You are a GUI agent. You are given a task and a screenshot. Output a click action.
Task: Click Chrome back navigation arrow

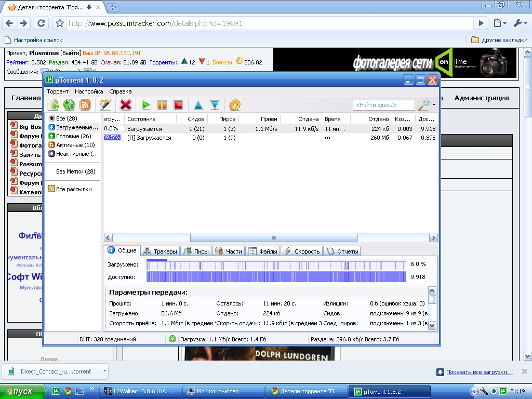[9, 23]
